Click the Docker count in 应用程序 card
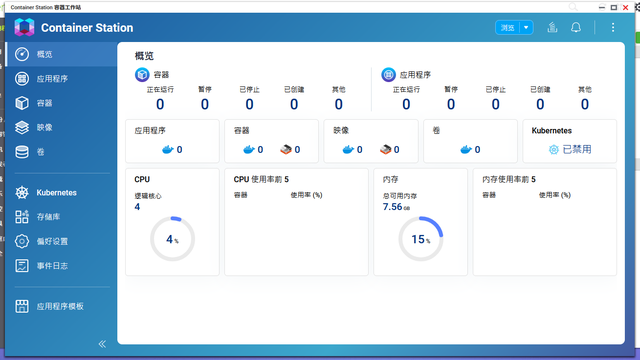640x360 pixels. click(172, 149)
